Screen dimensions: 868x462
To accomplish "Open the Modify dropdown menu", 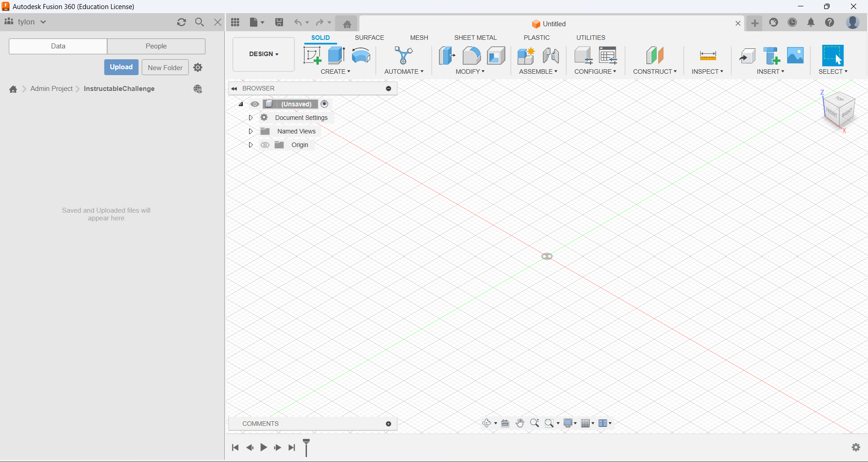I will tap(470, 71).
